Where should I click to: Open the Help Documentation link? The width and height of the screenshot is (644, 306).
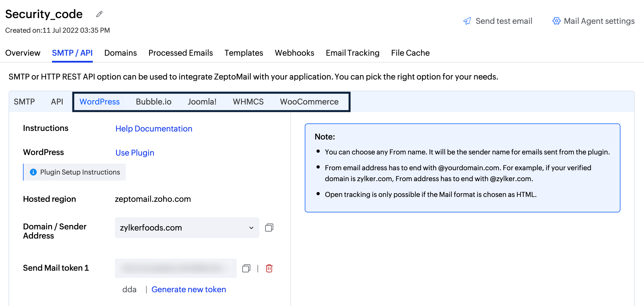click(154, 129)
